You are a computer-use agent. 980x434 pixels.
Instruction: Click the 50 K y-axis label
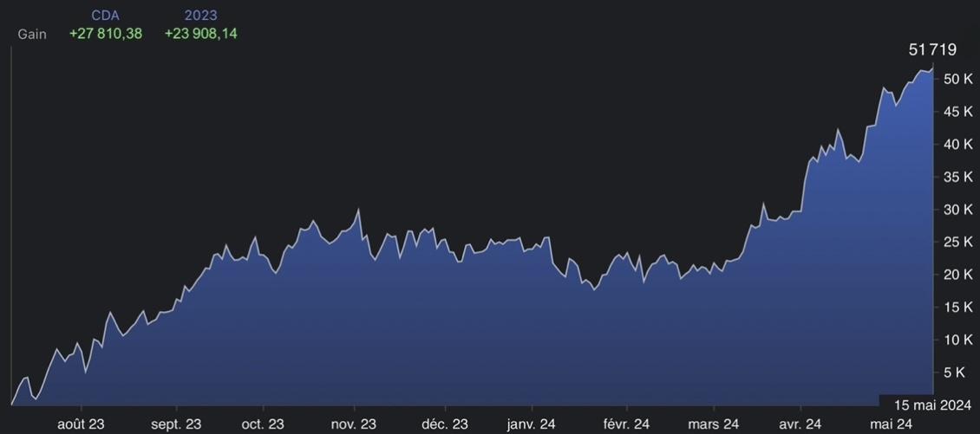pyautogui.click(x=958, y=80)
